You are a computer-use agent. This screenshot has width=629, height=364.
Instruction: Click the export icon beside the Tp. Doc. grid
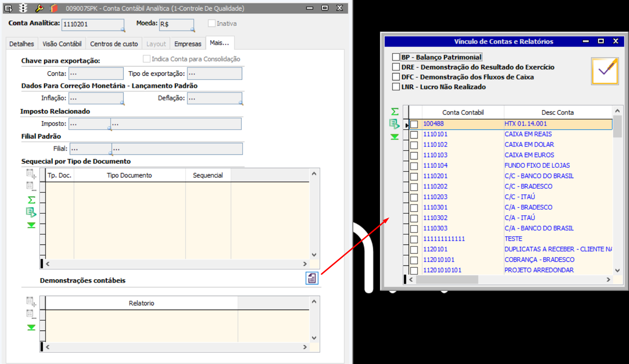point(31,212)
